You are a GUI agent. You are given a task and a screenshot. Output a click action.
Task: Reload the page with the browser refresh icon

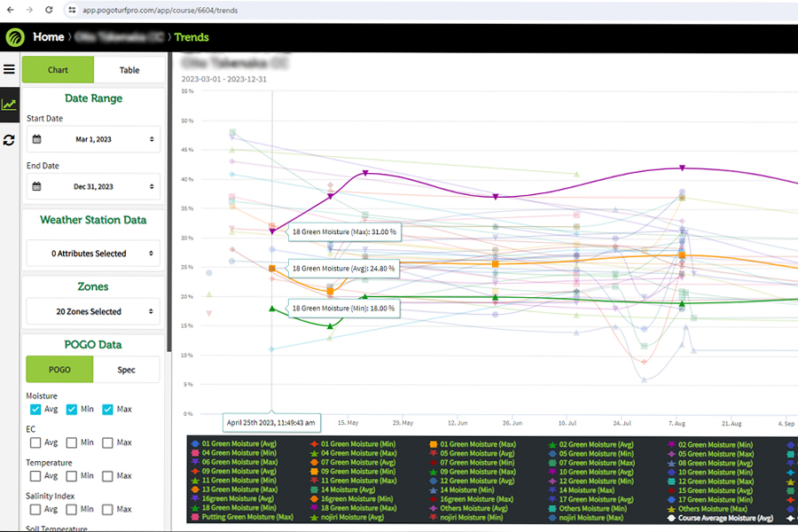coord(50,9)
